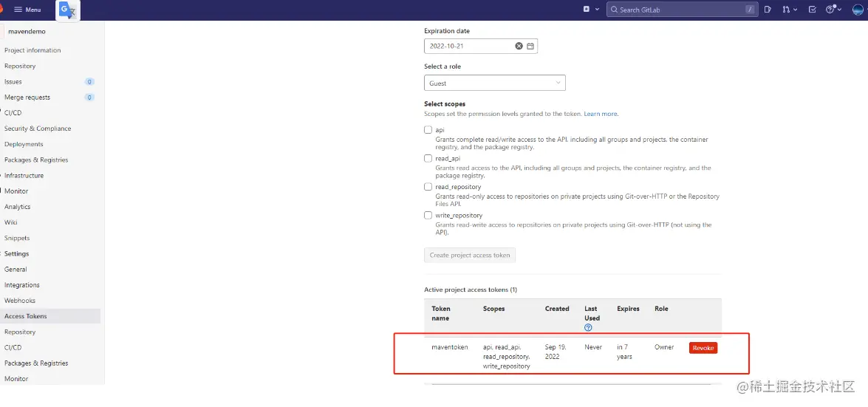Open Merge requests in the sidebar
Image resolution: width=868 pixels, height=407 pixels.
click(x=27, y=98)
